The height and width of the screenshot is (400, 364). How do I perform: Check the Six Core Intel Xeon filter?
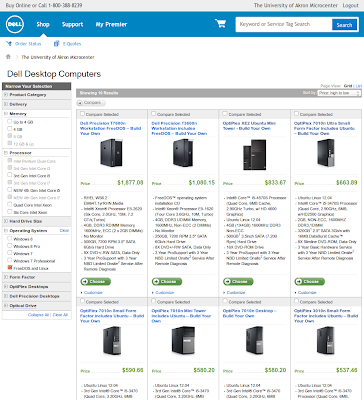[x=10, y=212]
